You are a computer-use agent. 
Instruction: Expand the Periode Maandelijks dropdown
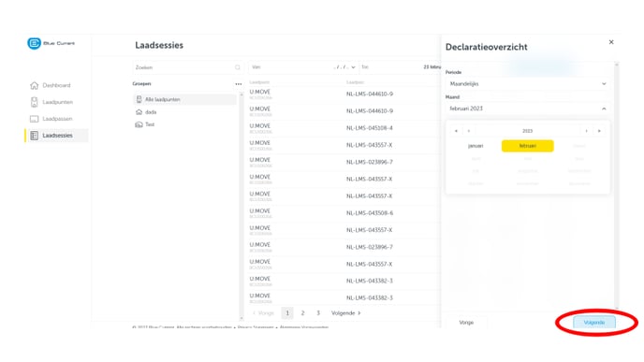(x=527, y=84)
